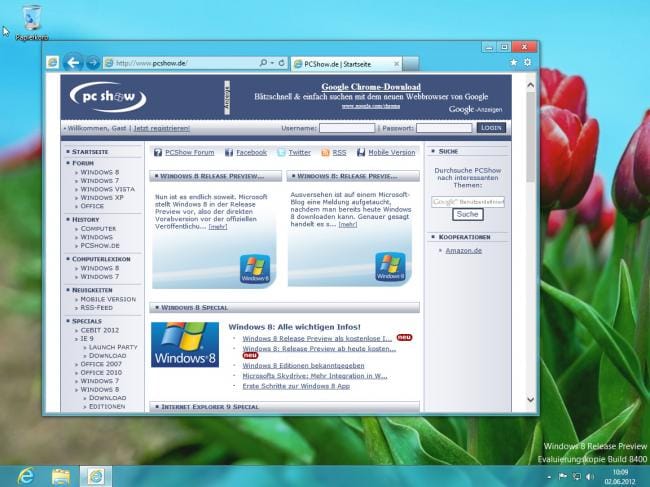Click the Login button
The image size is (650, 487).
point(491,128)
